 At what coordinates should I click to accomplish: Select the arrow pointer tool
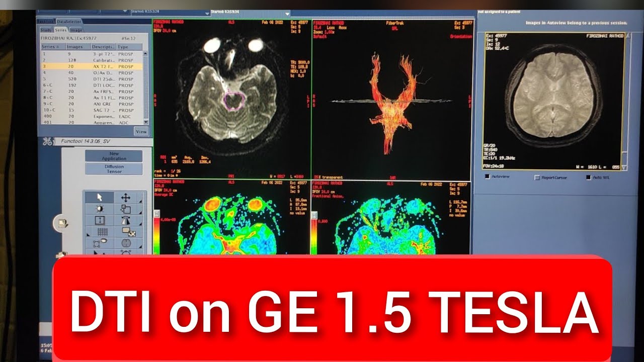click(99, 198)
